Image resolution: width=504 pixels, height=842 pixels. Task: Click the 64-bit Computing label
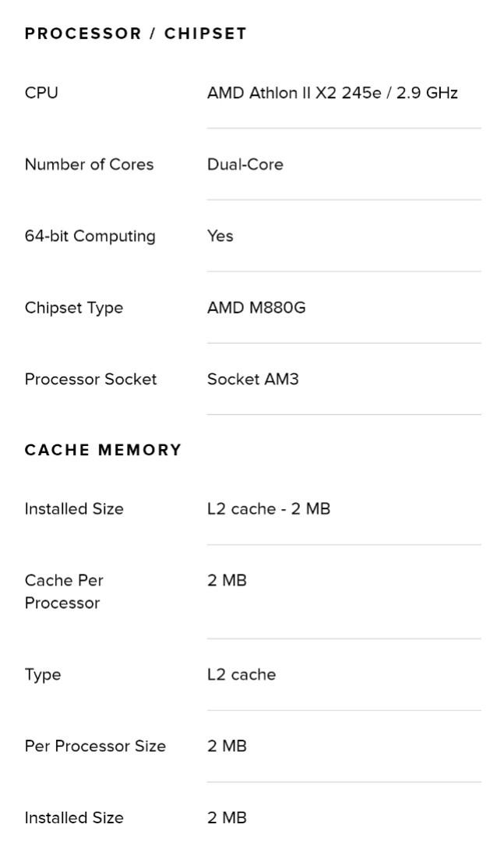click(x=90, y=236)
